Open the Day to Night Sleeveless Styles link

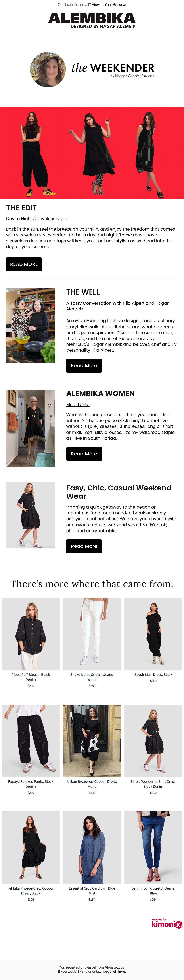37,219
